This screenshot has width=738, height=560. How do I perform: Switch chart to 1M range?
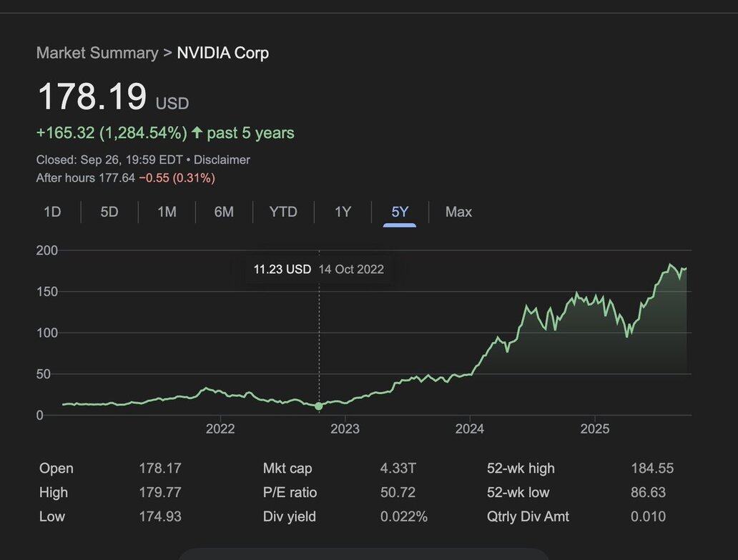[x=167, y=212]
